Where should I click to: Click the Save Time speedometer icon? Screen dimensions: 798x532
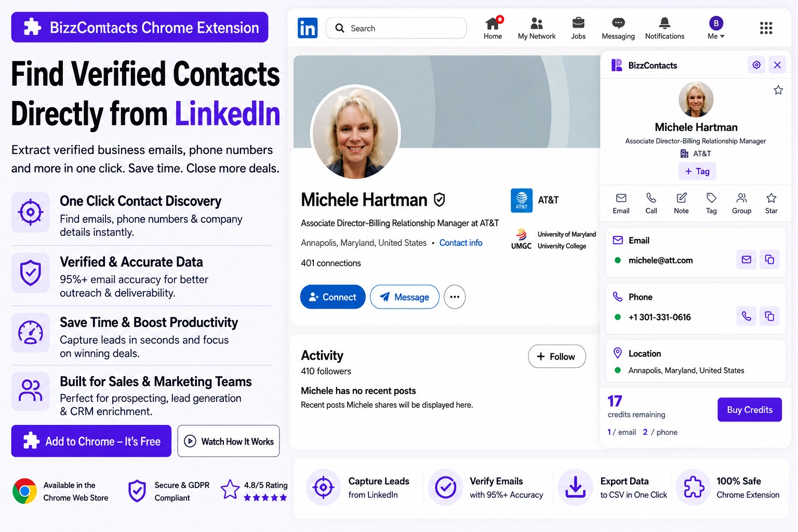coord(31,333)
